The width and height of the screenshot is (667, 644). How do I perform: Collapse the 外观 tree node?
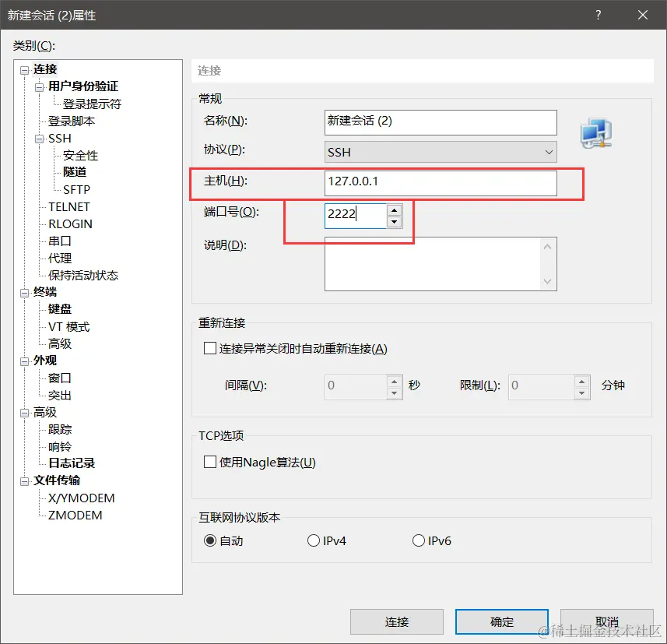pos(25,361)
